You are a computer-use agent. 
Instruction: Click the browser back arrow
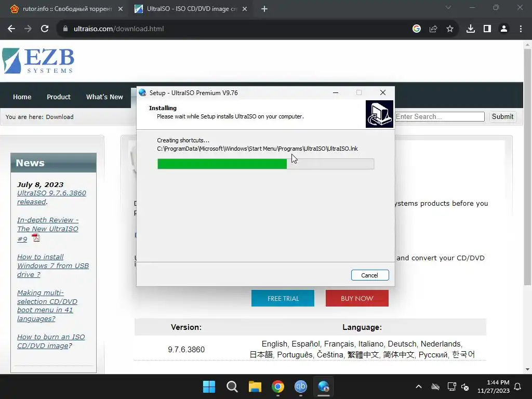click(x=11, y=29)
